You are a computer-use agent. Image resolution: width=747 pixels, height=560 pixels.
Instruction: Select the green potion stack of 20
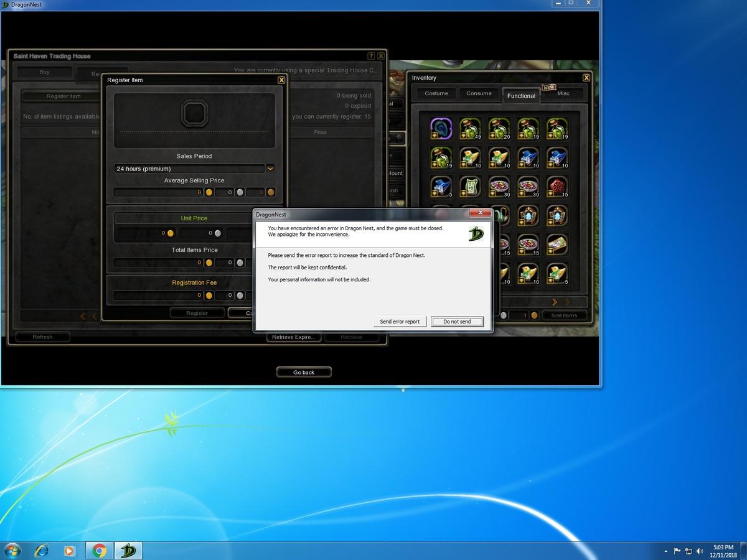[499, 128]
